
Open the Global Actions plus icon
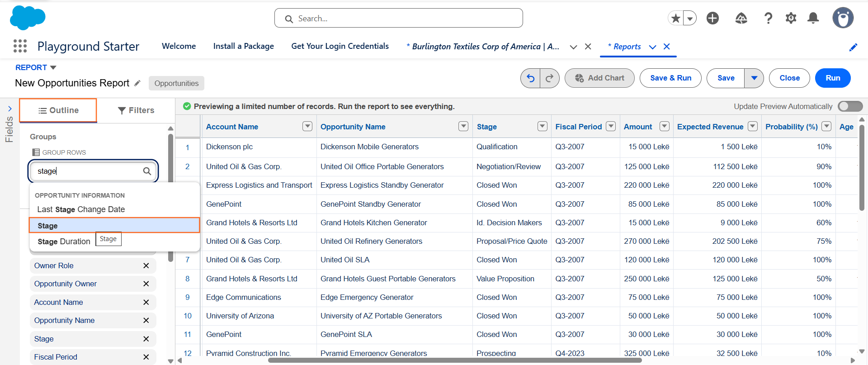coord(713,18)
